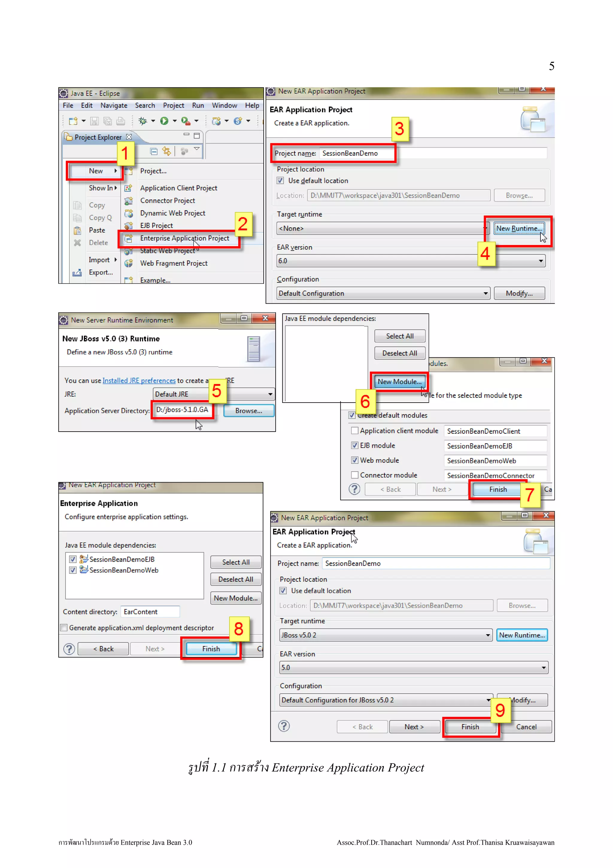Screen dimensions: 613x868
Task: Expand the Show In submenu
Action: click(x=102, y=188)
